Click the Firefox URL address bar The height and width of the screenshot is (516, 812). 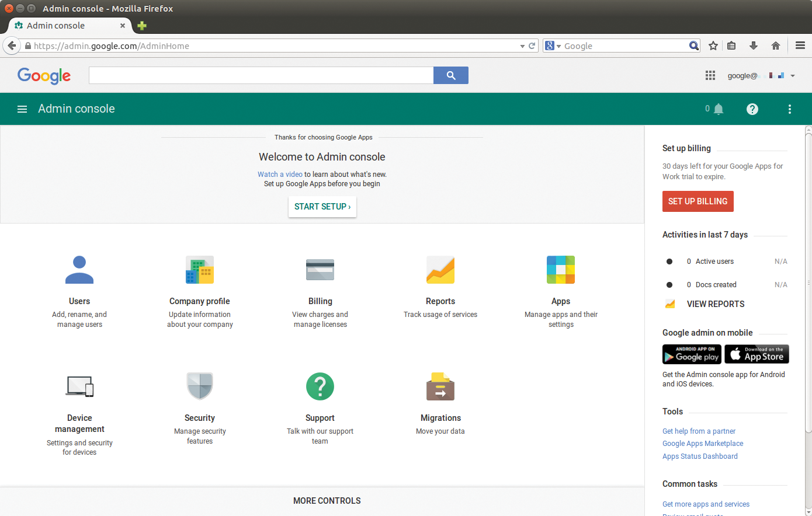pos(275,46)
